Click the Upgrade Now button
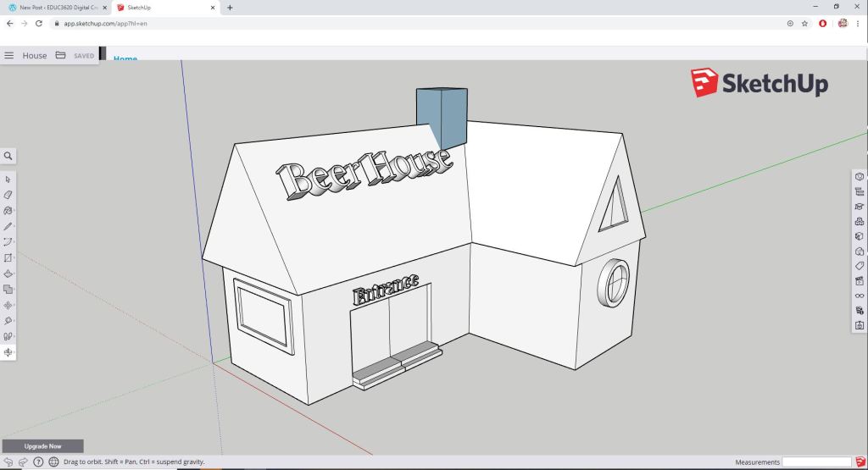Image resolution: width=868 pixels, height=470 pixels. [x=42, y=445]
